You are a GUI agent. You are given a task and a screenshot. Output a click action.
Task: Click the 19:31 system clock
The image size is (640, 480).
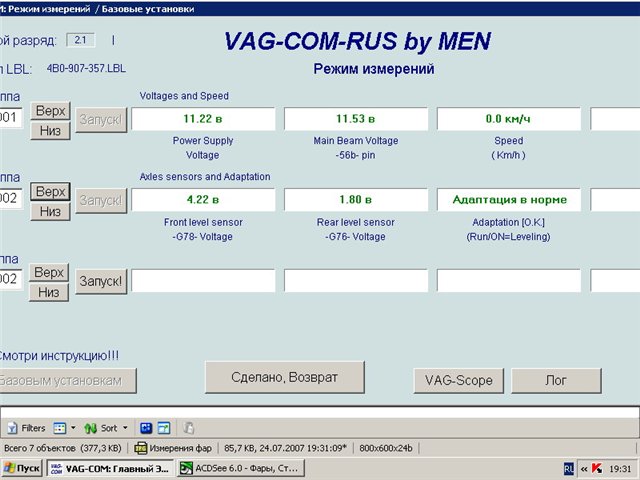coord(620,469)
